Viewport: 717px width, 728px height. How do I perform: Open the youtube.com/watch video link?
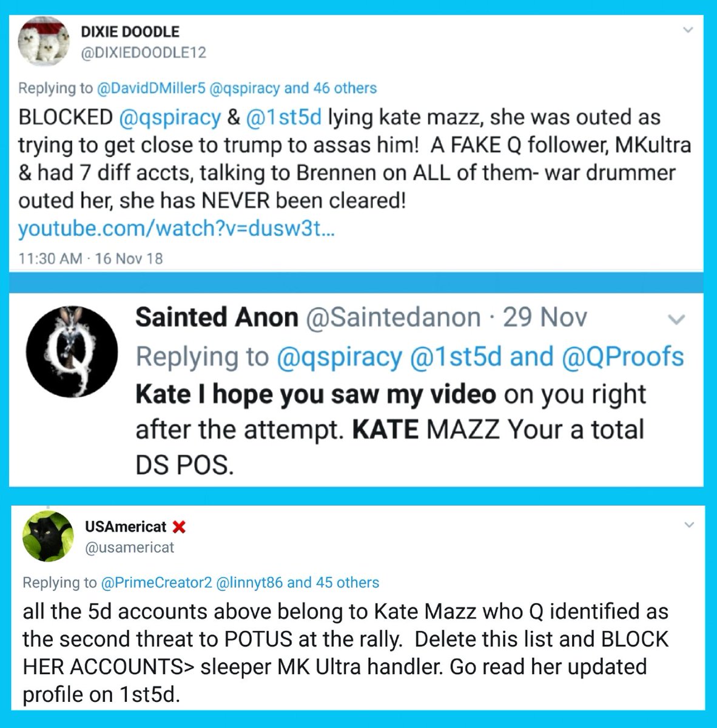pyautogui.click(x=175, y=229)
